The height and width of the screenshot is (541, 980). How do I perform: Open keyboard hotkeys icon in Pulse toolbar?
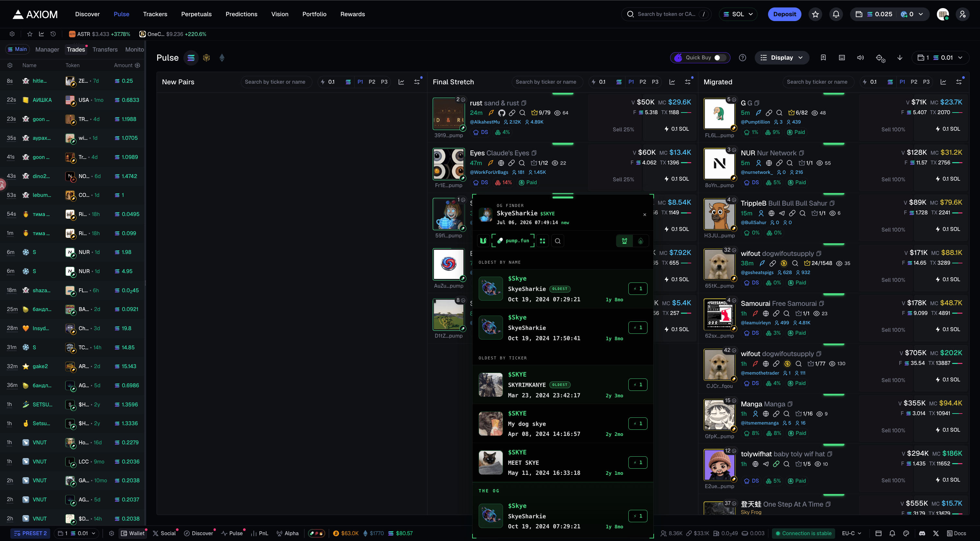(842, 58)
